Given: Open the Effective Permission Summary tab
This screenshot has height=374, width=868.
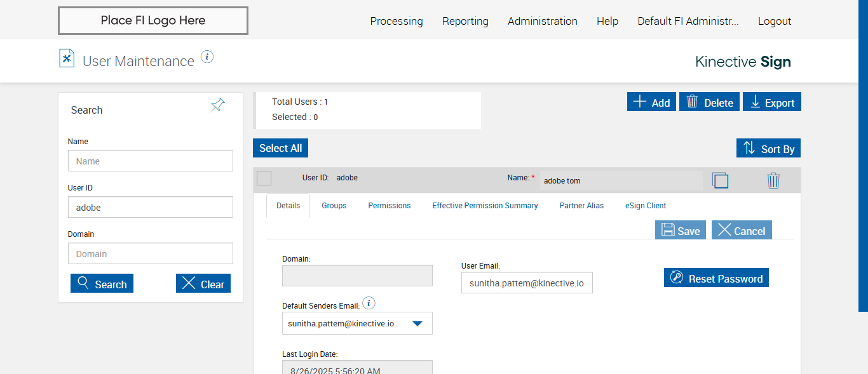Looking at the screenshot, I should point(485,206).
